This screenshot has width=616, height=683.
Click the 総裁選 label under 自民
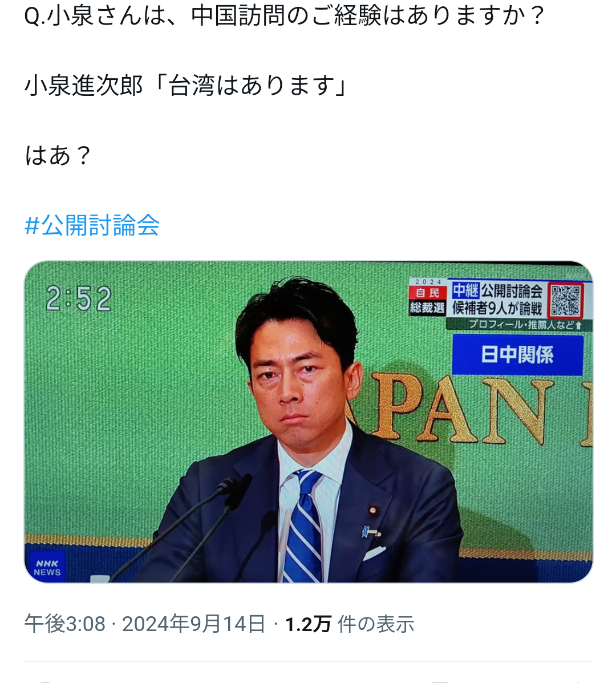point(428,308)
